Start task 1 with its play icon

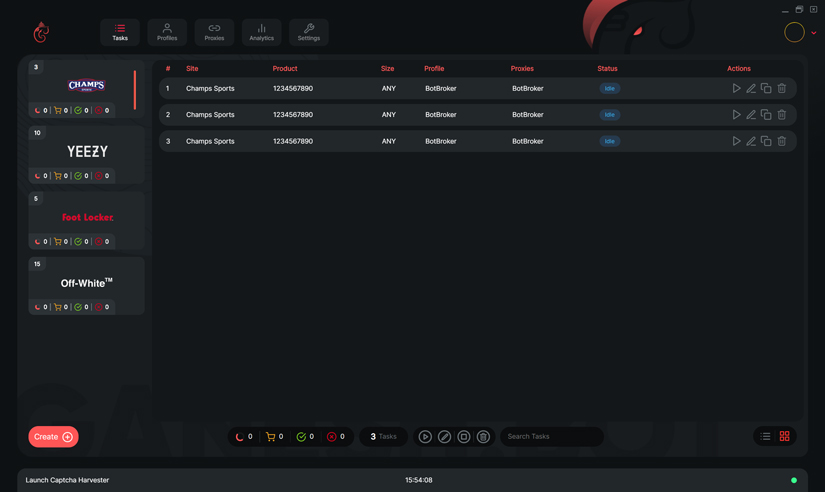coord(737,89)
